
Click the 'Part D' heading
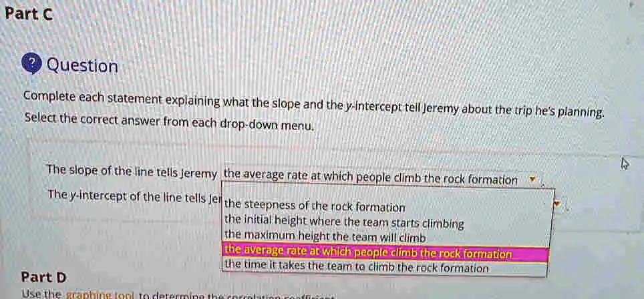point(43,277)
